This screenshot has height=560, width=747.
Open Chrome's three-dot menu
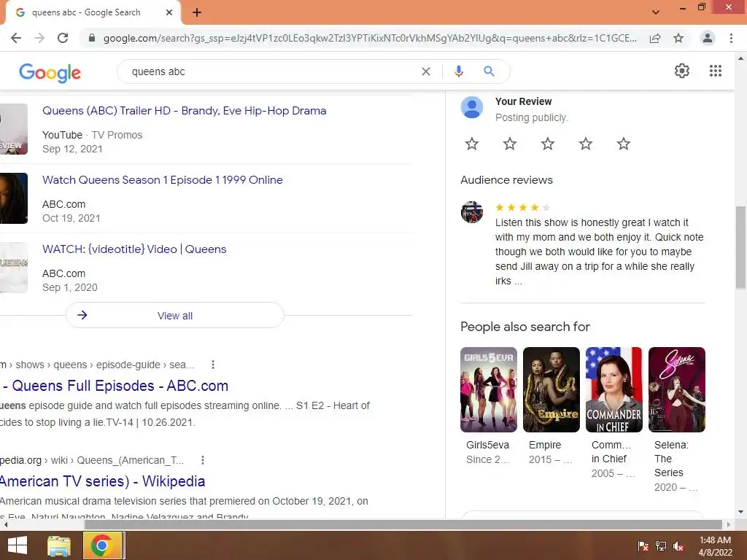pos(731,38)
